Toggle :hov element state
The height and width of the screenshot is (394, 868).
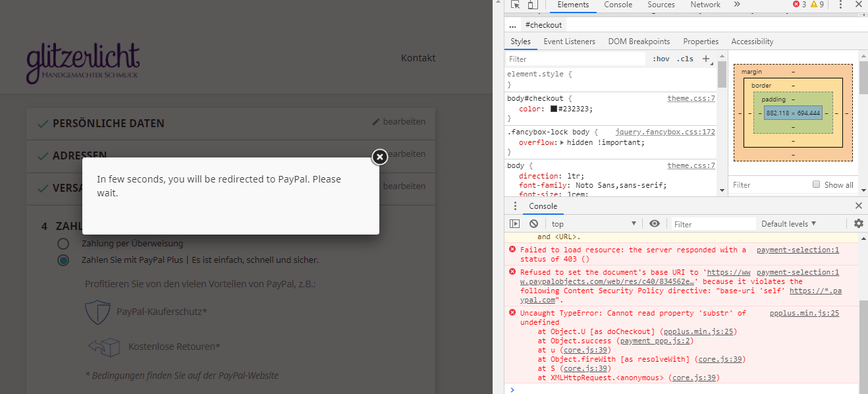(x=661, y=59)
